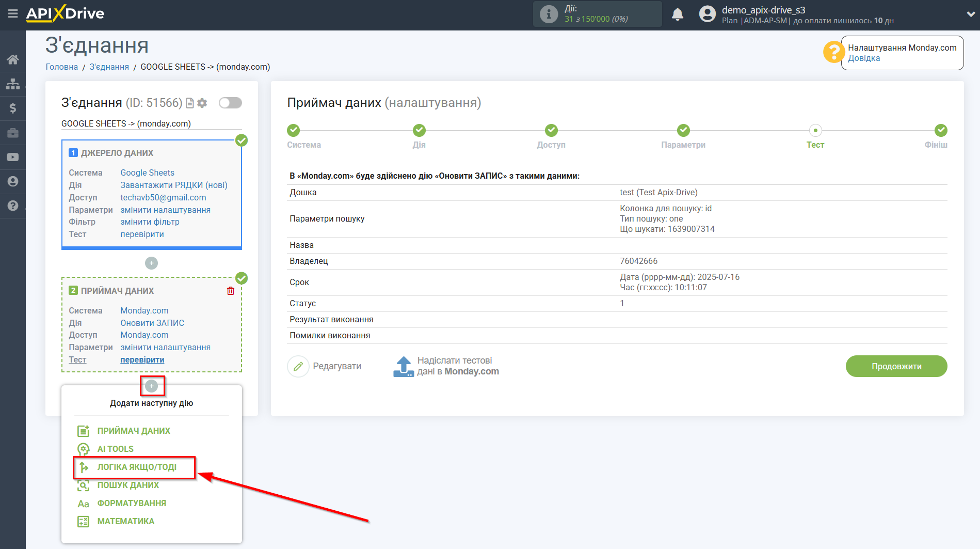The width and height of the screenshot is (980, 549).
Task: Open Monday.com system link in receiver
Action: 144,310
